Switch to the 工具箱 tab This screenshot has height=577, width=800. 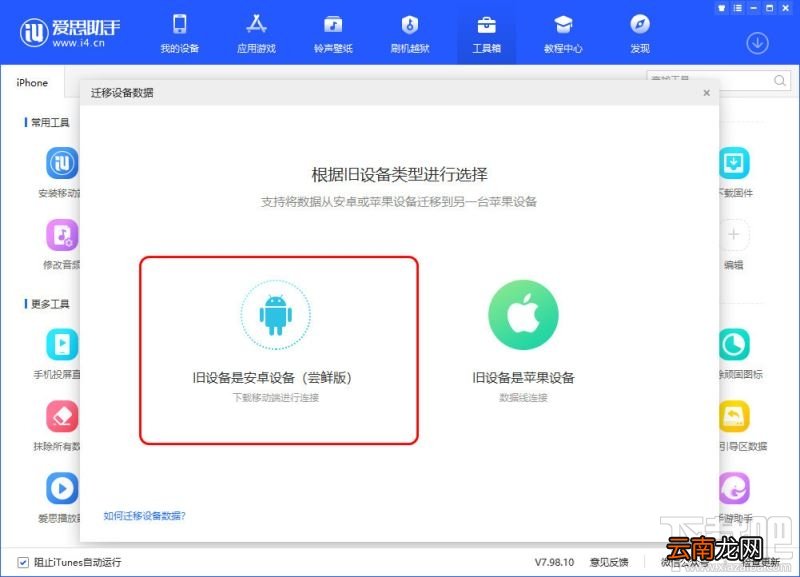pyautogui.click(x=486, y=33)
